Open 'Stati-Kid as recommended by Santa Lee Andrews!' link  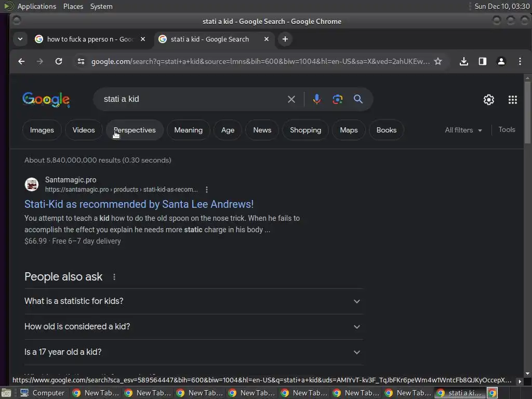139,204
